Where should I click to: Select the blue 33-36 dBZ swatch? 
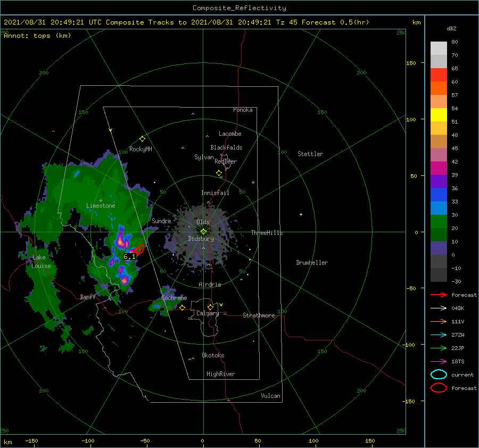[439, 195]
